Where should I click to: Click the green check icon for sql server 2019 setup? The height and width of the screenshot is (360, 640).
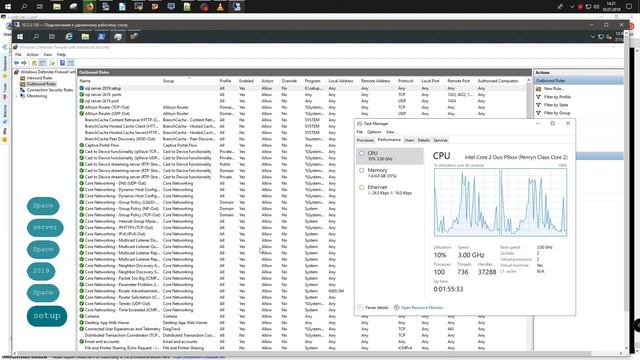(82, 88)
